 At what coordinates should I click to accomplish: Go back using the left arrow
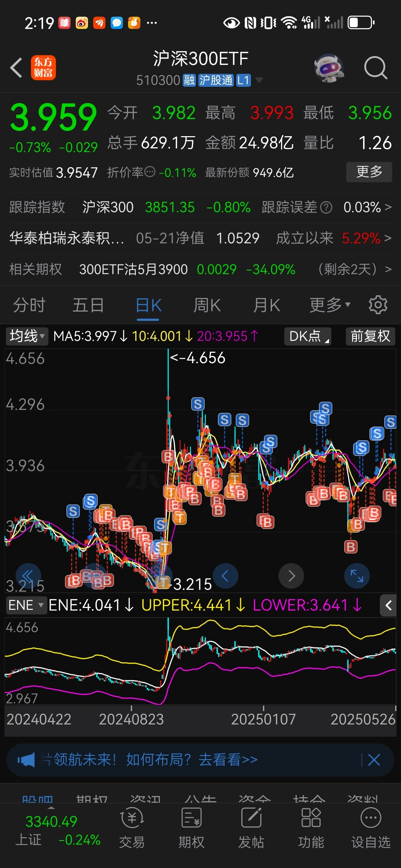[x=16, y=68]
